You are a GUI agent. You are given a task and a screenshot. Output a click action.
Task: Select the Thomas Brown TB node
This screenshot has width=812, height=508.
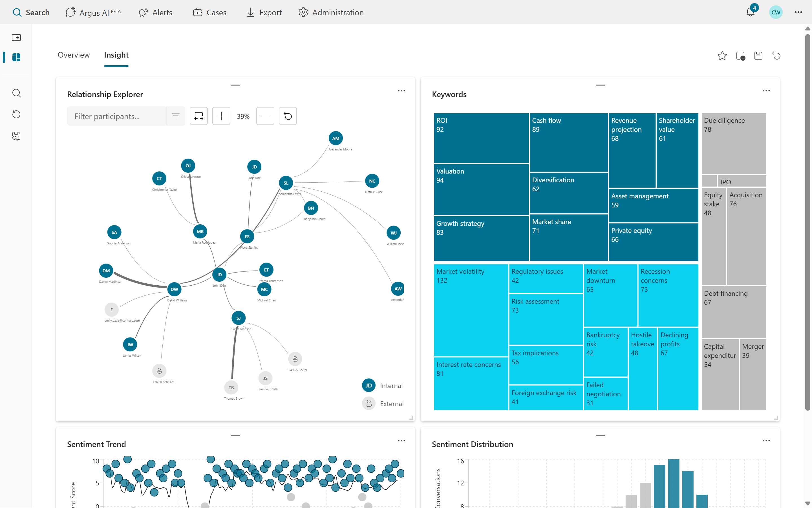pos(231,387)
